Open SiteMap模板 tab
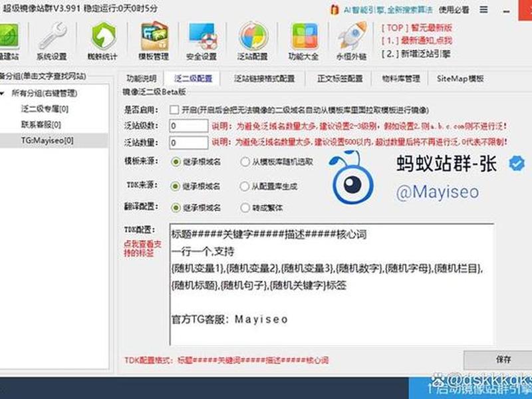 click(x=460, y=78)
